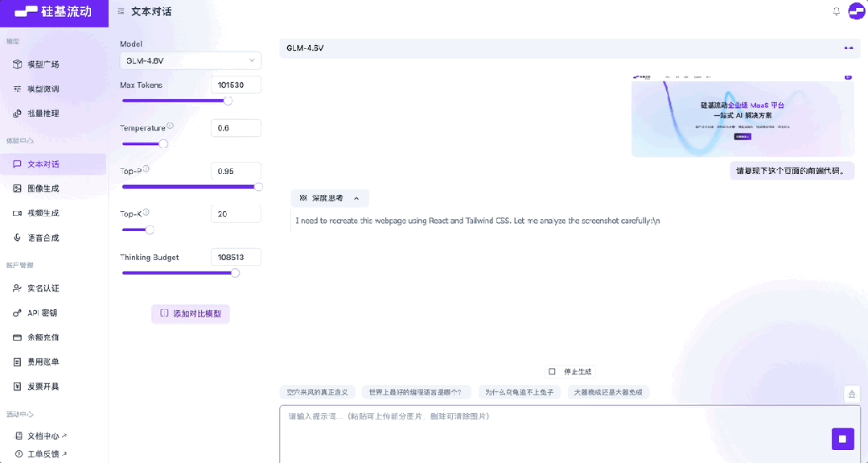This screenshot has width=868, height=463.
Task: Click the API 密钥 key icon
Action: pos(17,313)
